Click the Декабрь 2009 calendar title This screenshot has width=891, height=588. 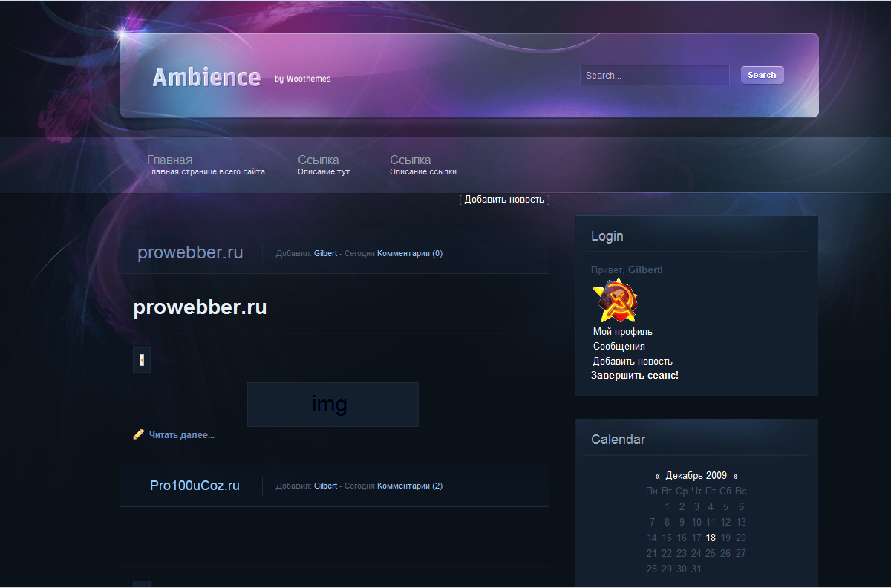[696, 476]
